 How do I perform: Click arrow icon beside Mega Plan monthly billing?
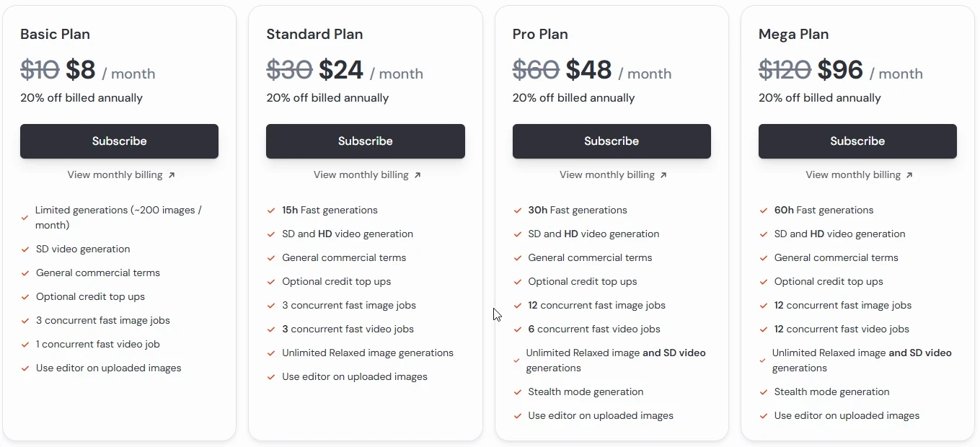click(x=909, y=175)
